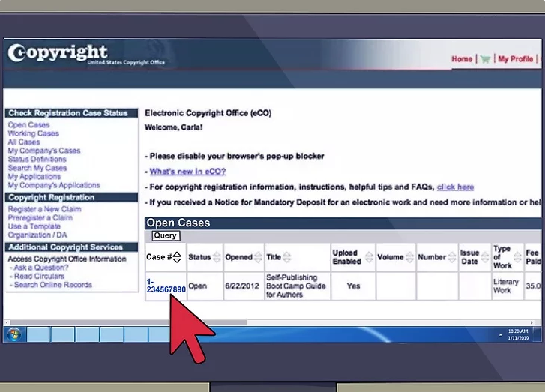Viewport: 545px width, 392px height.
Task: Open the Windows Start menu
Action: [x=14, y=334]
